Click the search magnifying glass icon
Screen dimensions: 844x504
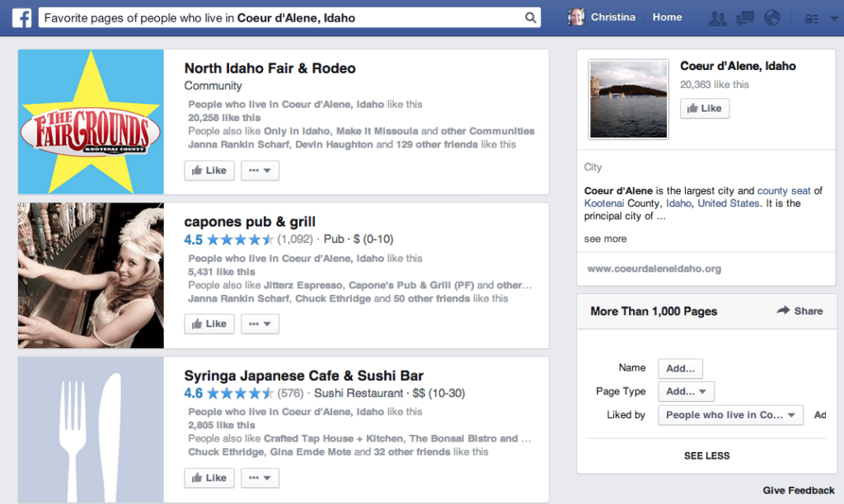click(x=530, y=16)
